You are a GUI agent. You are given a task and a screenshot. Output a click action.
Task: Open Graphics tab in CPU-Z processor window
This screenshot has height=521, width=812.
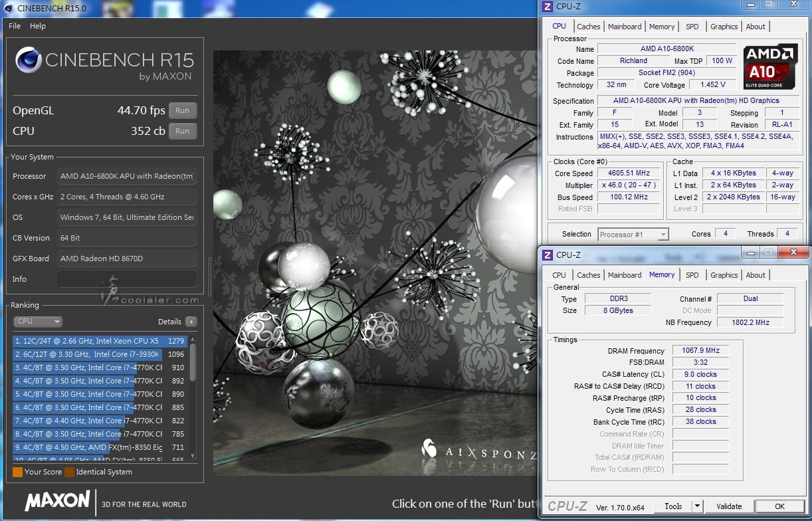(x=724, y=27)
